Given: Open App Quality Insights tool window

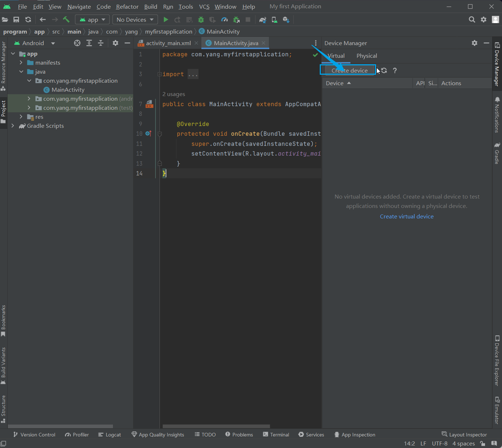Looking at the screenshot, I should click(158, 435).
